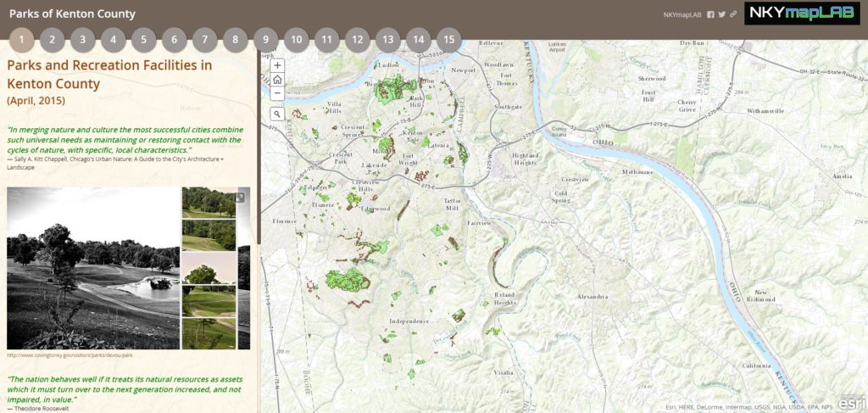
Task: Click the Edgewood map label
Action: pos(377,209)
